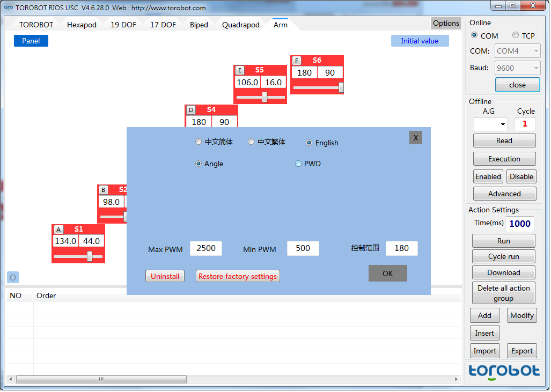Click the small 'O' button above the order table
551x392 pixels.
click(13, 277)
